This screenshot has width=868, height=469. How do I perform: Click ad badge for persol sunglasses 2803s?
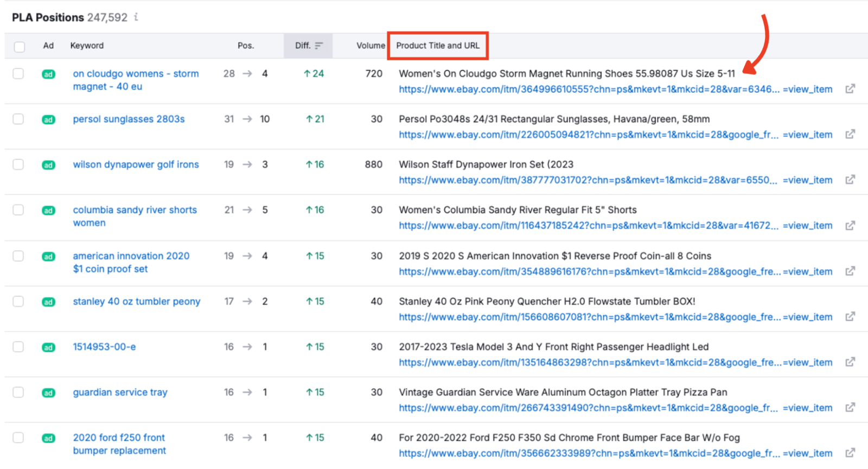pos(48,119)
